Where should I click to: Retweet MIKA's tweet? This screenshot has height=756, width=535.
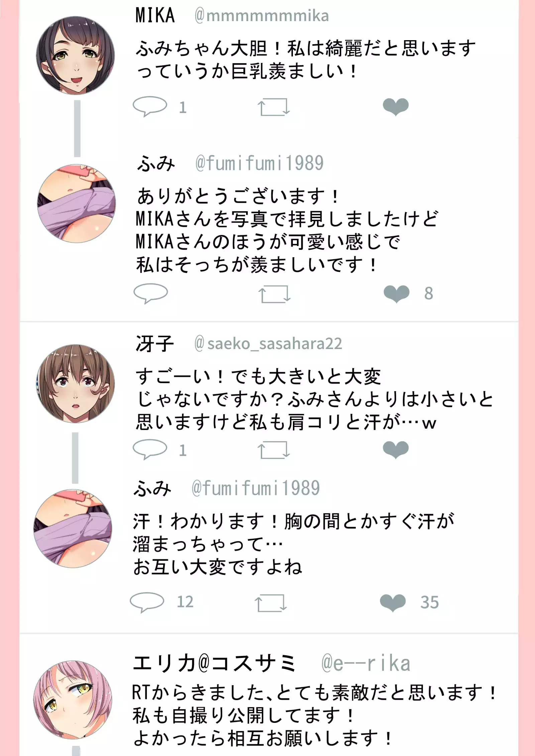click(x=273, y=107)
